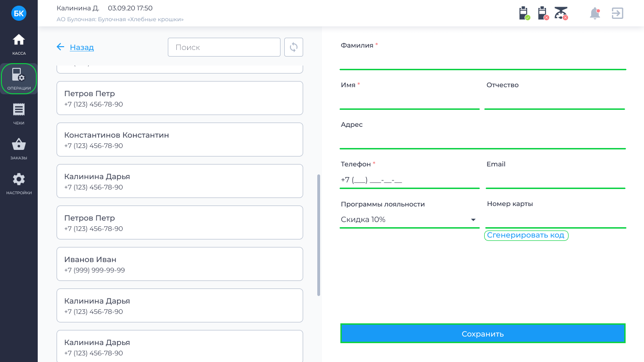Click the Калинина Д. user name
This screenshot has height=362, width=644.
pos(78,8)
